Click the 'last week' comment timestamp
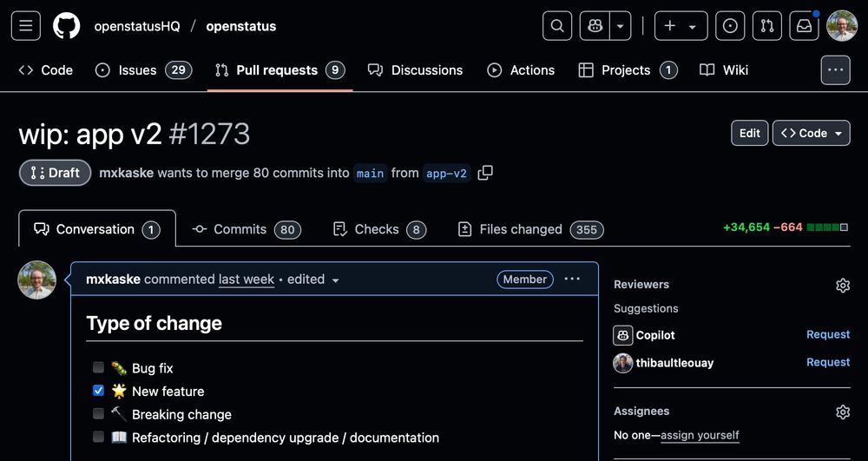 [x=247, y=279]
